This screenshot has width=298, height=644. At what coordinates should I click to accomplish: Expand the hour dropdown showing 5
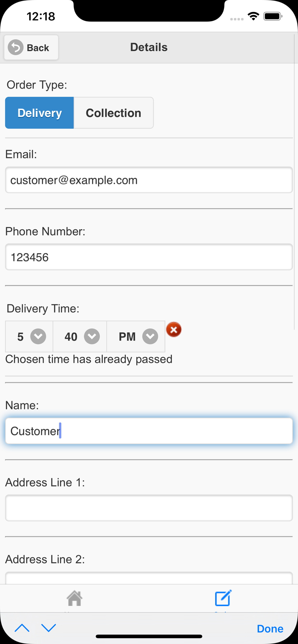point(29,336)
